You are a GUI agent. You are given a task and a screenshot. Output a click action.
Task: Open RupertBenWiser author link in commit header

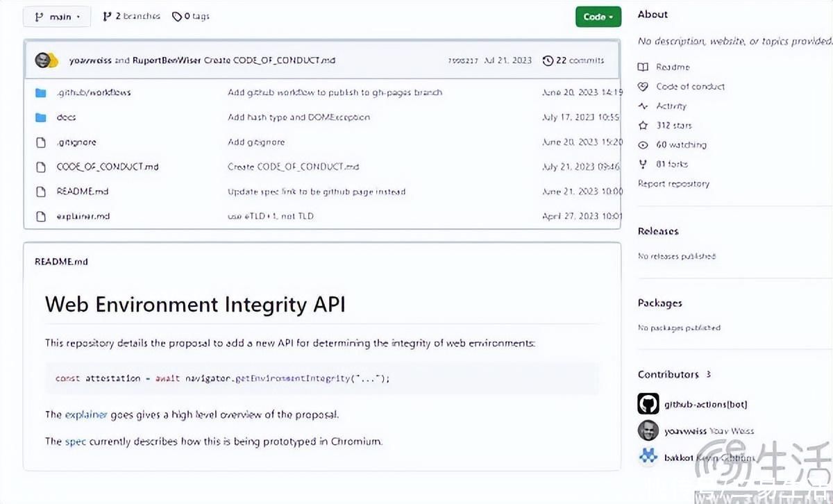[x=167, y=60]
